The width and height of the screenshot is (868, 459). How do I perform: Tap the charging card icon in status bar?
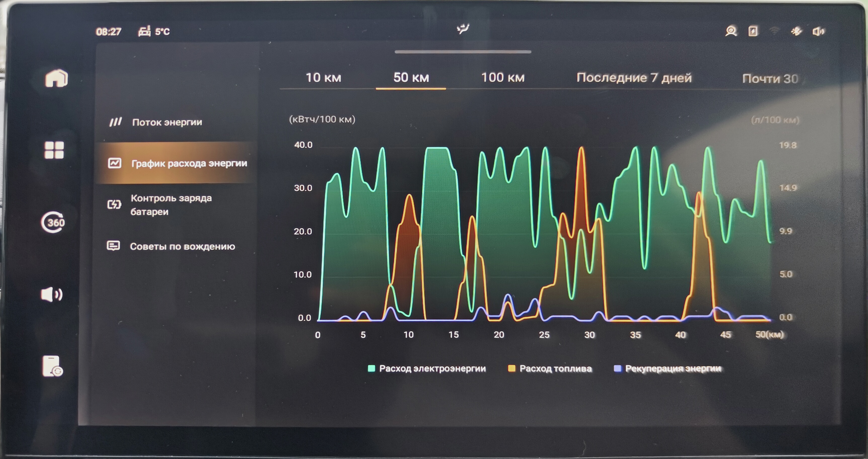click(x=753, y=31)
